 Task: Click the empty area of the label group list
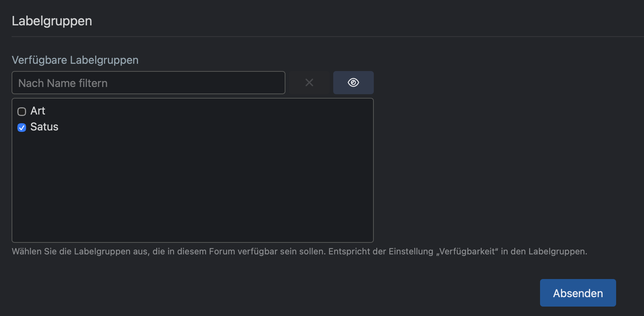(x=193, y=185)
